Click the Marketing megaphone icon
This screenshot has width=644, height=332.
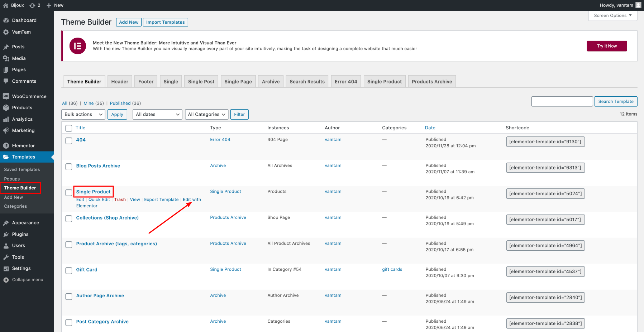tap(6, 130)
